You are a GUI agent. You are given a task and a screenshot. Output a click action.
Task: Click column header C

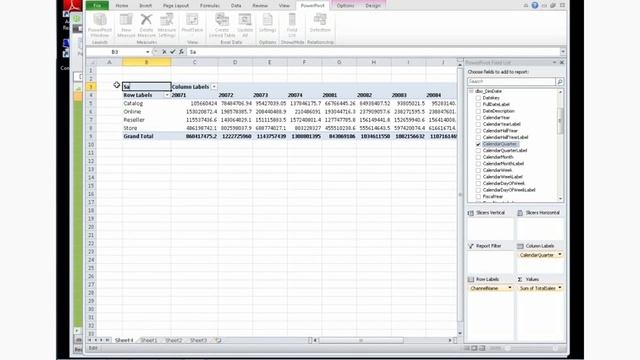point(194,62)
